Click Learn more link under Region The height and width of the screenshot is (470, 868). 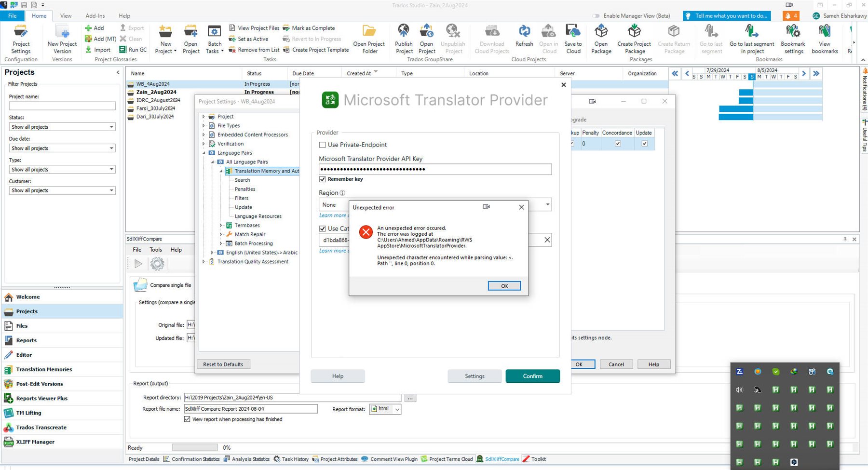333,215
